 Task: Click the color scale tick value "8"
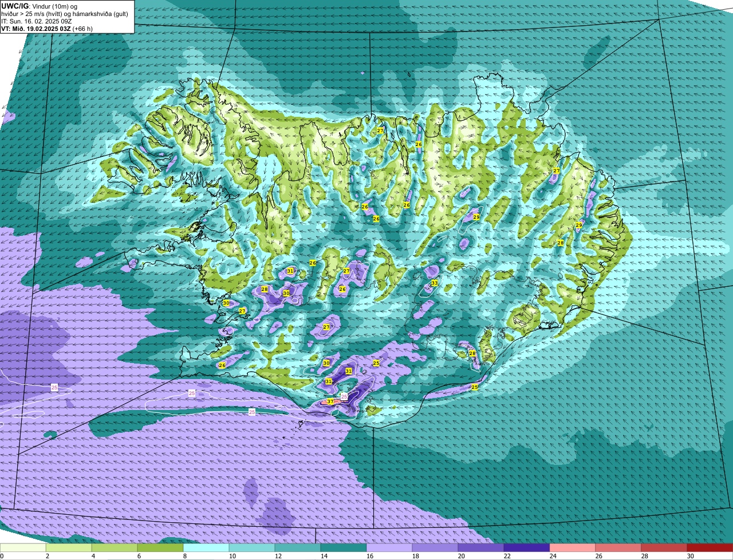[184, 556]
